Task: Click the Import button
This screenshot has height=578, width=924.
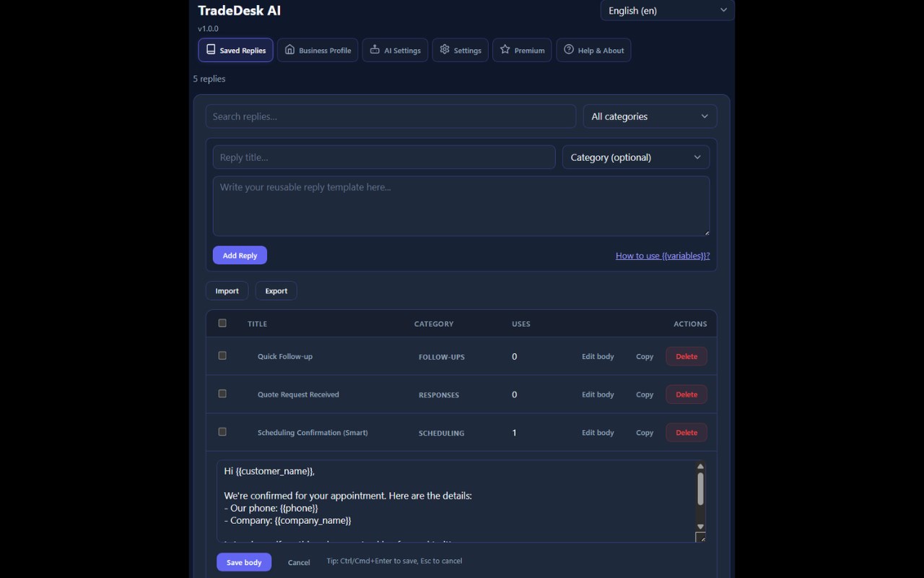Action: click(x=227, y=290)
